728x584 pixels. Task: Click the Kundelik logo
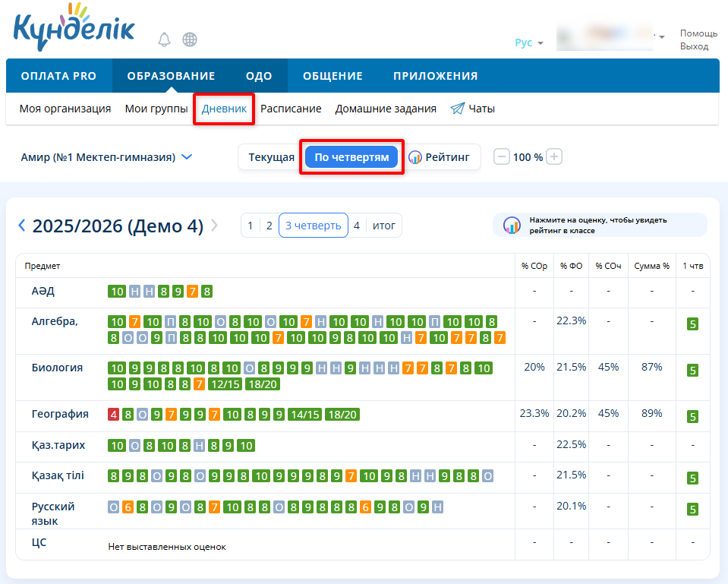(x=74, y=30)
